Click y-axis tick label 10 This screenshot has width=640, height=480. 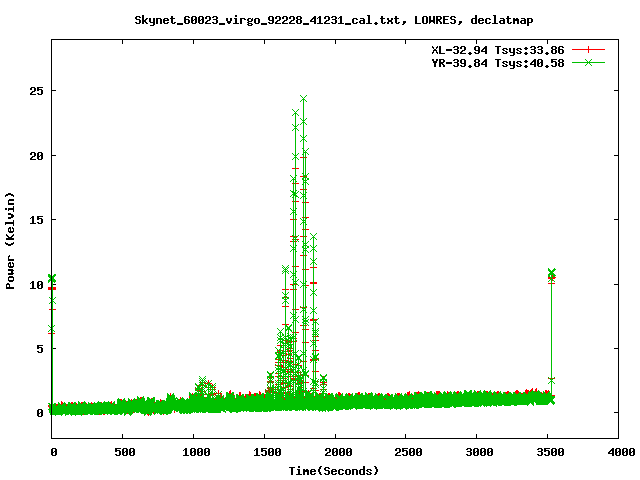coord(36,284)
